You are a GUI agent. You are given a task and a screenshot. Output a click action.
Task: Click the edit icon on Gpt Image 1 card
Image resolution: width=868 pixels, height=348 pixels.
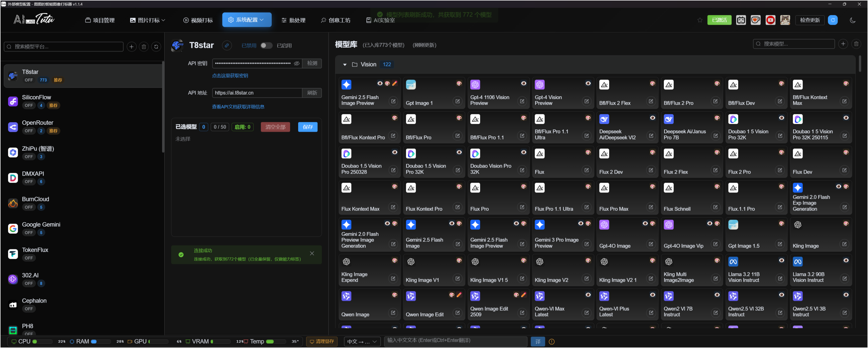point(457,102)
